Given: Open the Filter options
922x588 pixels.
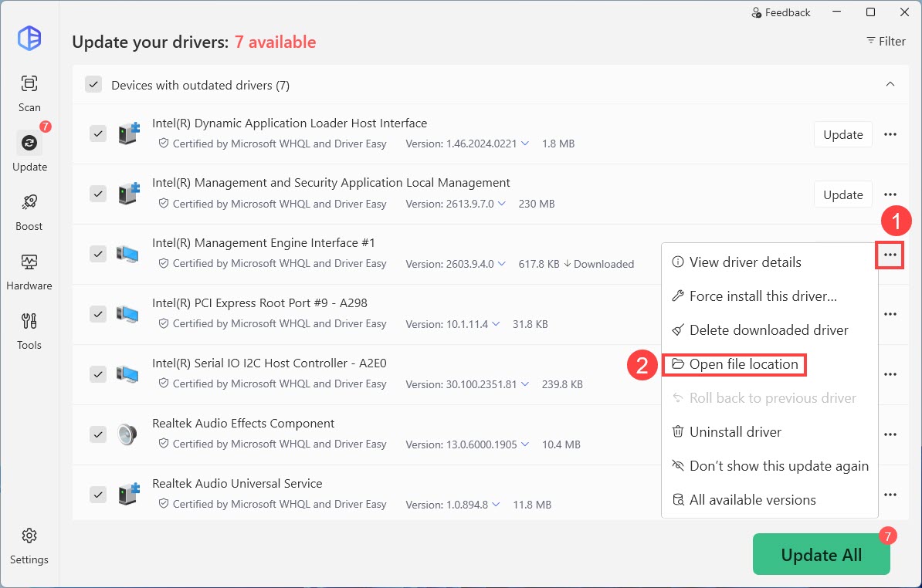Looking at the screenshot, I should pyautogui.click(x=886, y=41).
